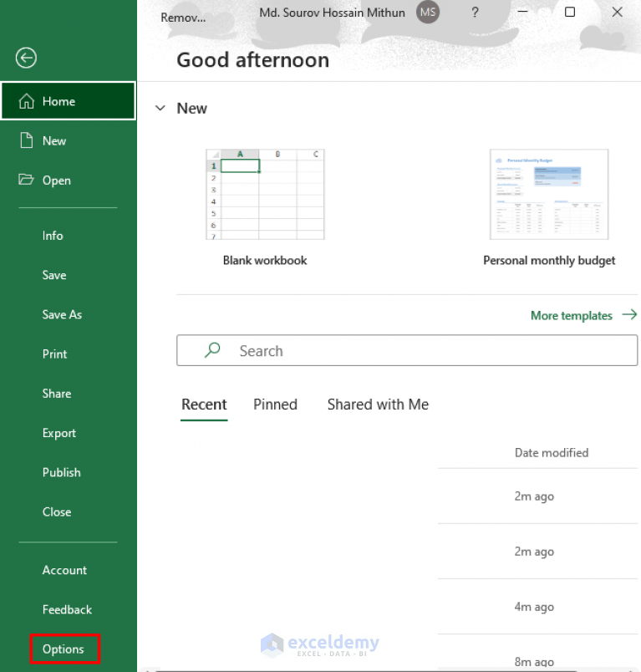Choose Save As from the sidebar
Screen dimensions: 641x672
pyautogui.click(x=62, y=314)
